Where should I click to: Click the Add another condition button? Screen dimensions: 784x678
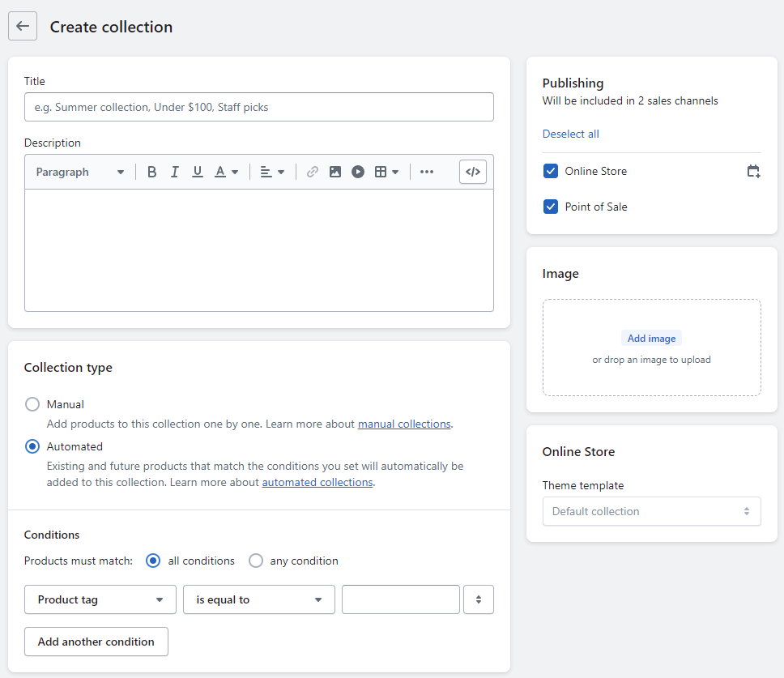tap(96, 642)
